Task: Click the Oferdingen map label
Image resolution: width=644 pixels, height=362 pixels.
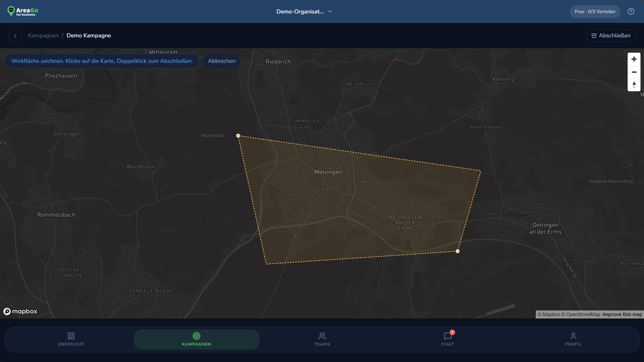Action: 66,134
